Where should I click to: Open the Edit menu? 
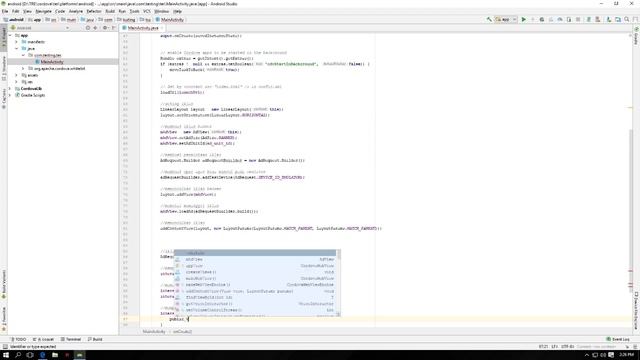[16, 11]
